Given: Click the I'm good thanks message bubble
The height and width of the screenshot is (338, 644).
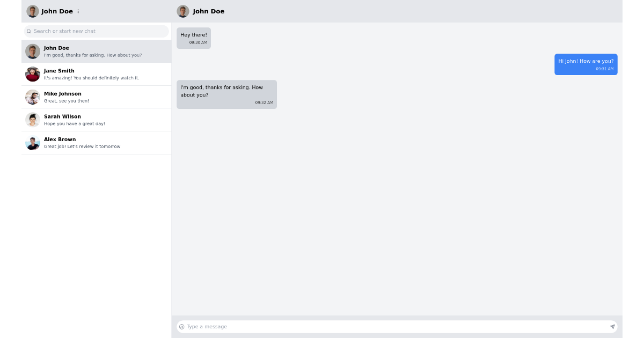Looking at the screenshot, I should coord(226,94).
